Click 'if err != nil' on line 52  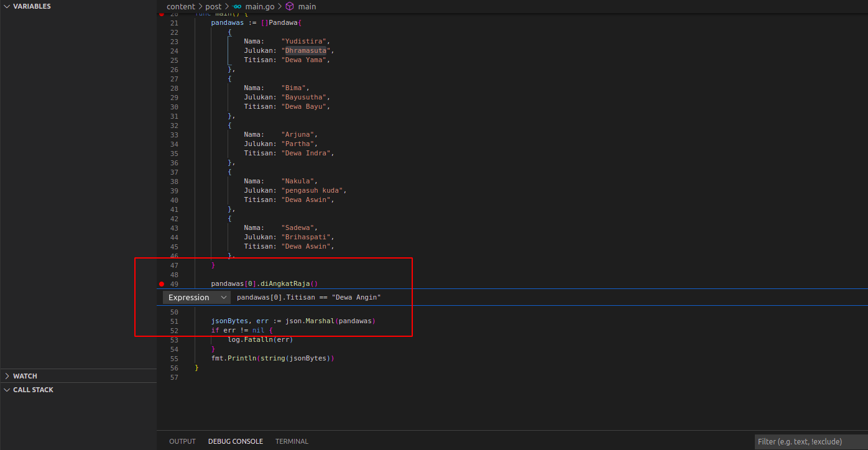[238, 331]
